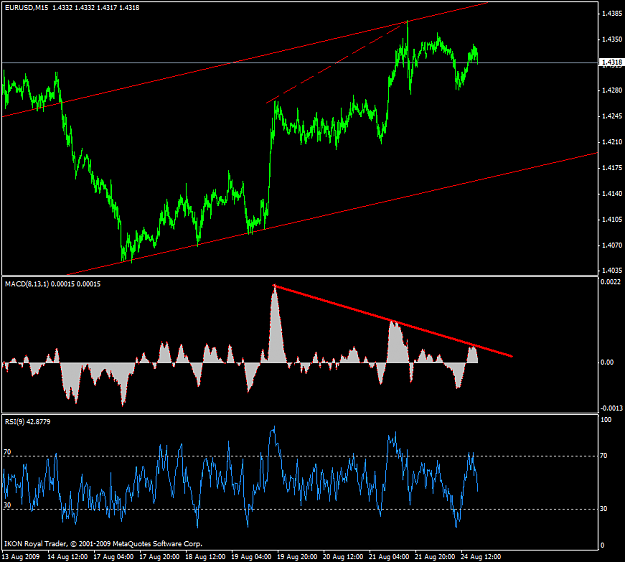
Task: Select the thick red MACD divergence trendline
Action: point(393,320)
